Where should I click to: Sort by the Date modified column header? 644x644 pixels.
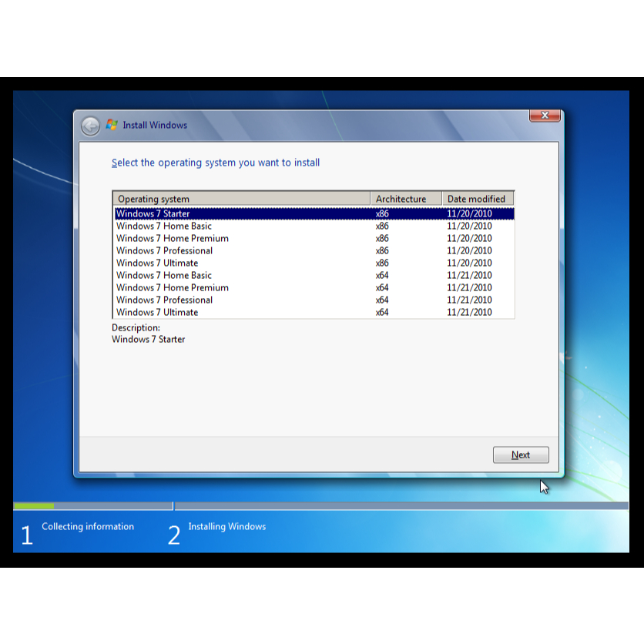478,199
